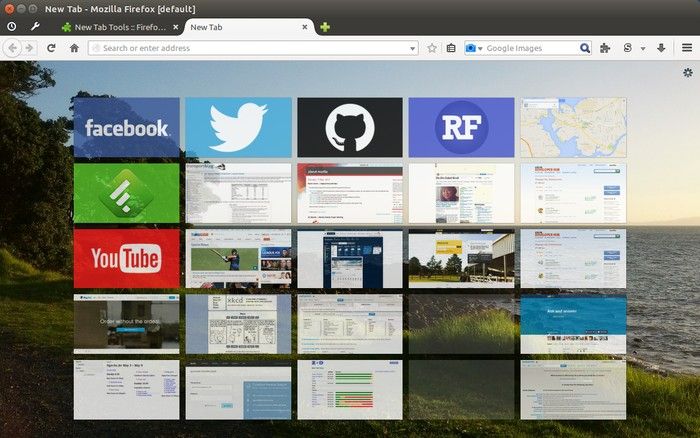This screenshot has width=700, height=438.
Task: Click the search magnifier button
Action: click(585, 48)
